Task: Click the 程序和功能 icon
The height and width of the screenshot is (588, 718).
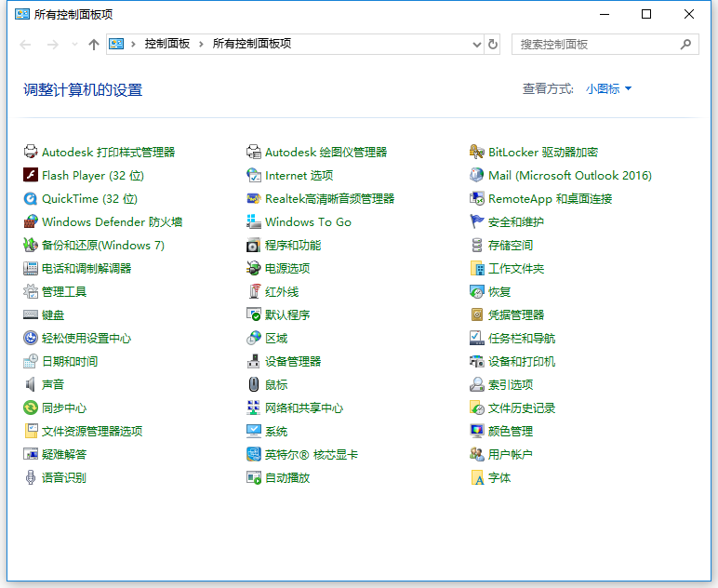Action: click(253, 245)
